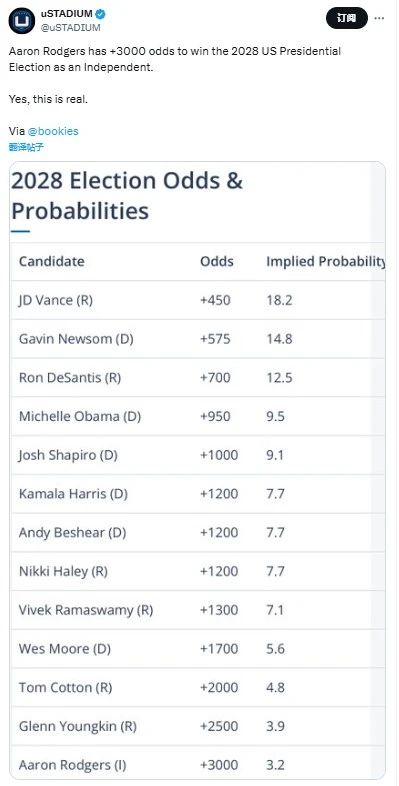This screenshot has width=399, height=786.
Task: Select the Michelle Obama (D) entry
Action: click(80, 417)
